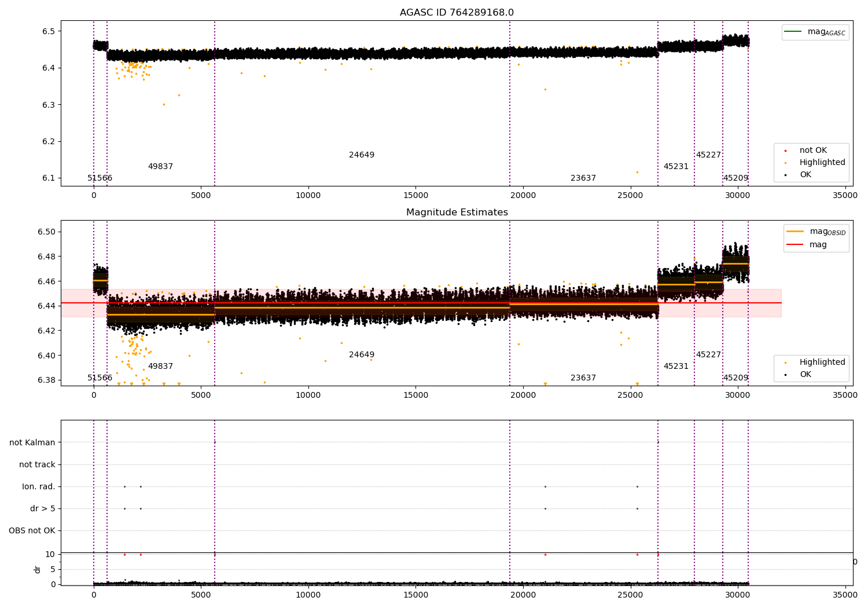The width and height of the screenshot is (868, 608).
Task: Click the 'dr > 5' row label
Action: point(43,508)
